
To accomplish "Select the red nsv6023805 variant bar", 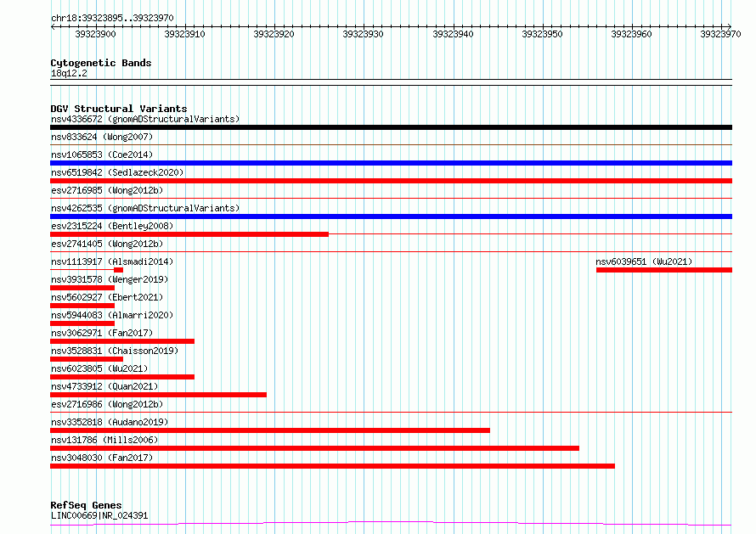I will click(x=122, y=377).
